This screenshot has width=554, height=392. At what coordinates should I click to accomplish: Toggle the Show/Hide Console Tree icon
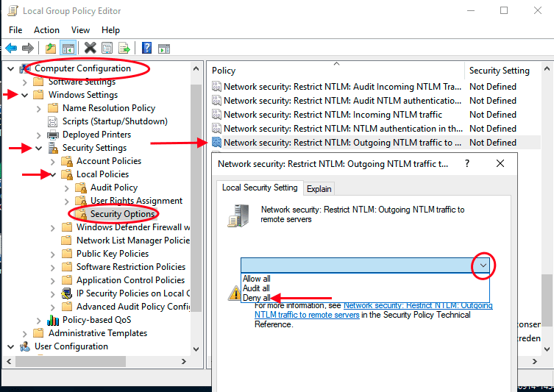click(x=68, y=49)
